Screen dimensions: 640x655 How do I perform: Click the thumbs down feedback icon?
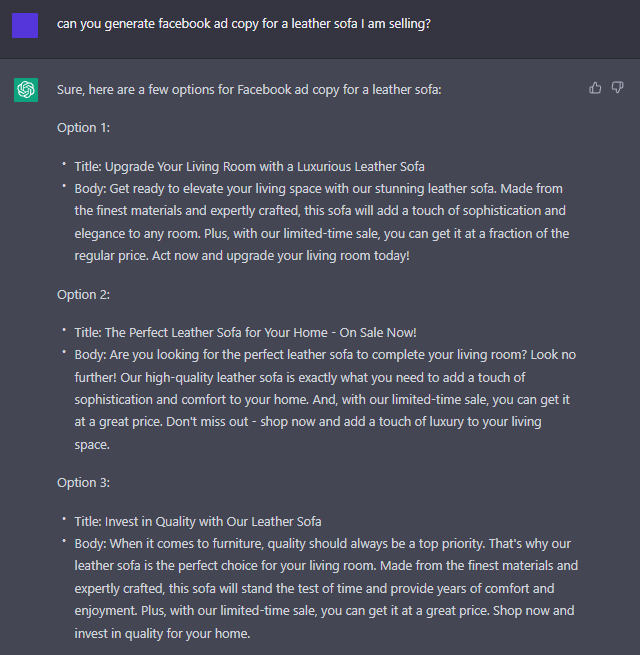pyautogui.click(x=617, y=88)
